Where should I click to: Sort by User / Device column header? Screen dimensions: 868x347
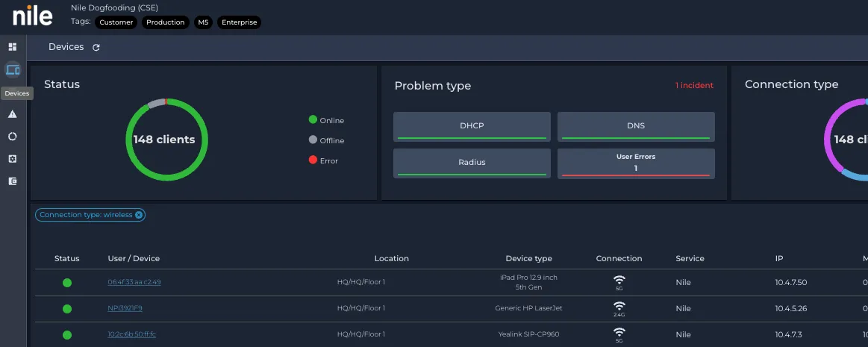coord(134,258)
